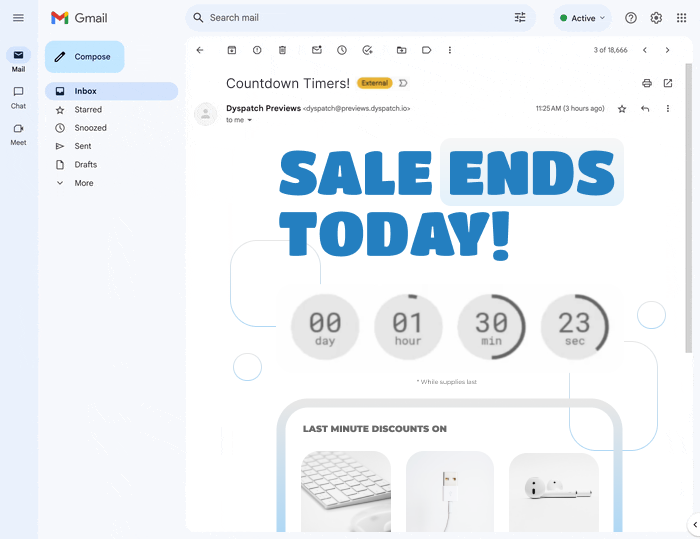Go back to inbox arrow
Image resolution: width=700 pixels, height=539 pixels.
click(200, 50)
